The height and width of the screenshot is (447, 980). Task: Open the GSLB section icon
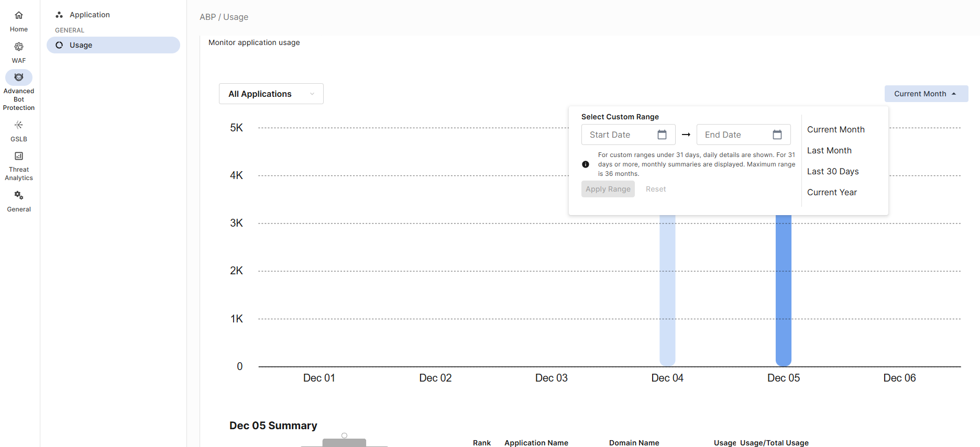tap(19, 125)
